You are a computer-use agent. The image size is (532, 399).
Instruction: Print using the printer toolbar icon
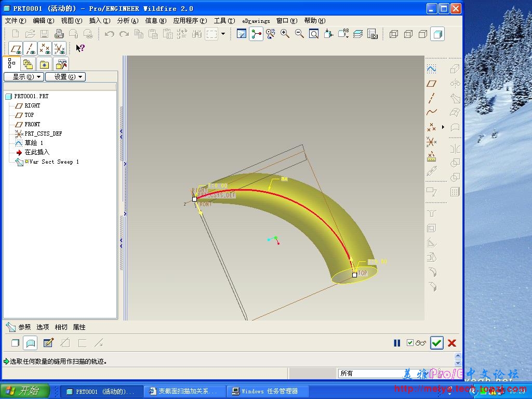59,34
